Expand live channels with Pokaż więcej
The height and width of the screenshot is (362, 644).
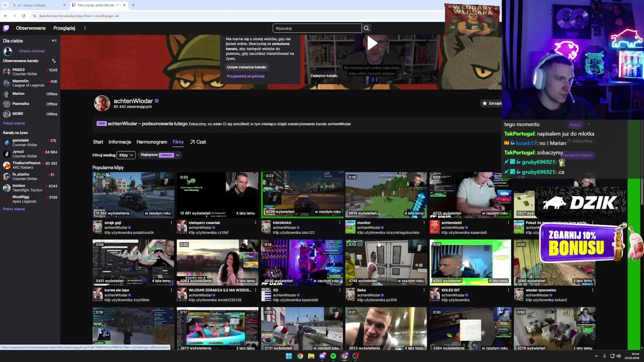click(14, 209)
